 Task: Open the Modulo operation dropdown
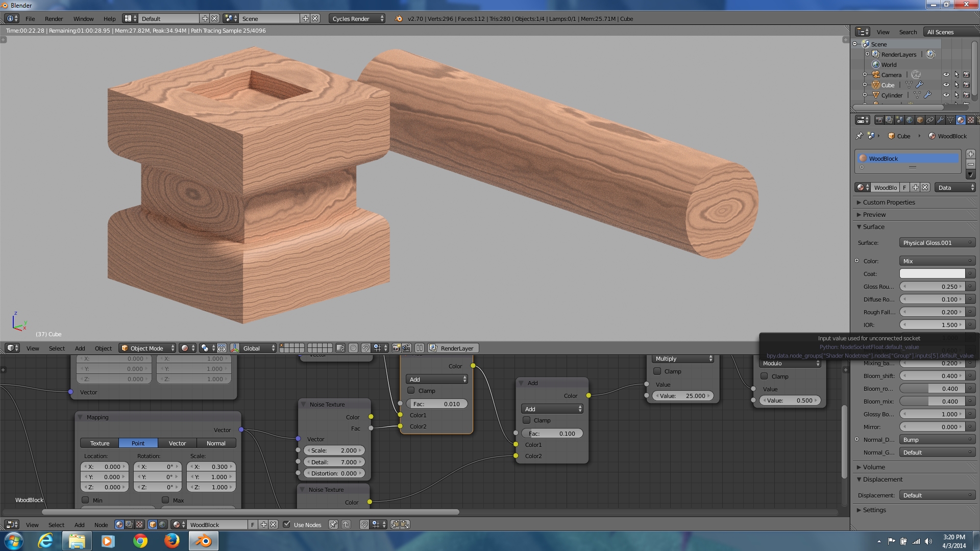[790, 363]
